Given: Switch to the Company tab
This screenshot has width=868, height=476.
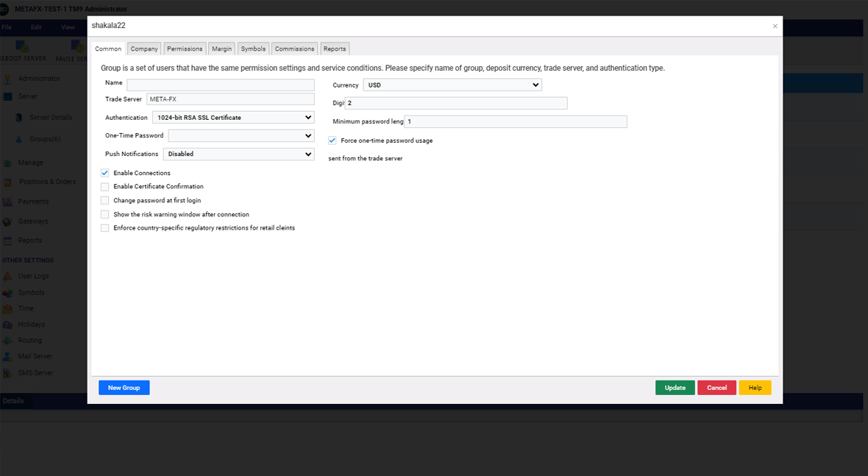Looking at the screenshot, I should [144, 49].
